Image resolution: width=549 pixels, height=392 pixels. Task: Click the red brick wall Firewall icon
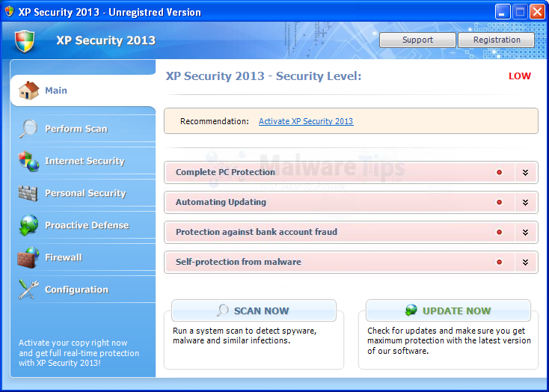click(28, 257)
